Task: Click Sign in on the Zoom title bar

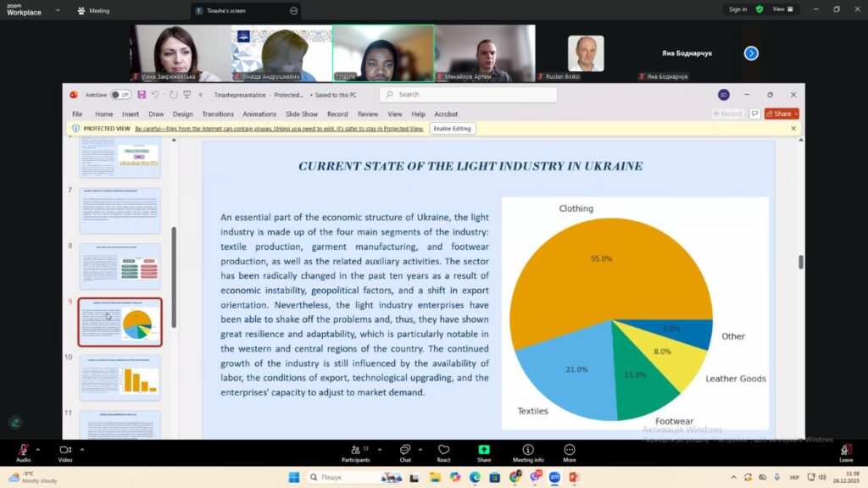Action: coord(737,9)
